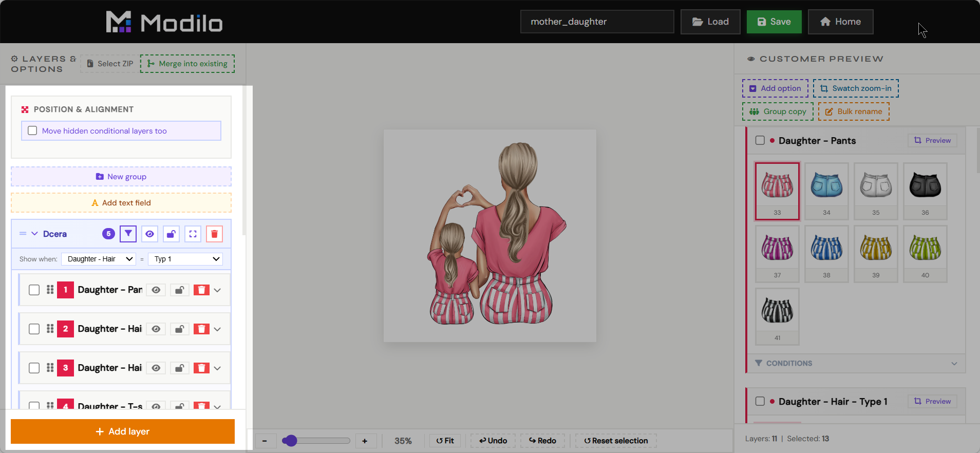This screenshot has width=980, height=453.
Task: Click Merge into existing button
Action: pyautogui.click(x=187, y=64)
